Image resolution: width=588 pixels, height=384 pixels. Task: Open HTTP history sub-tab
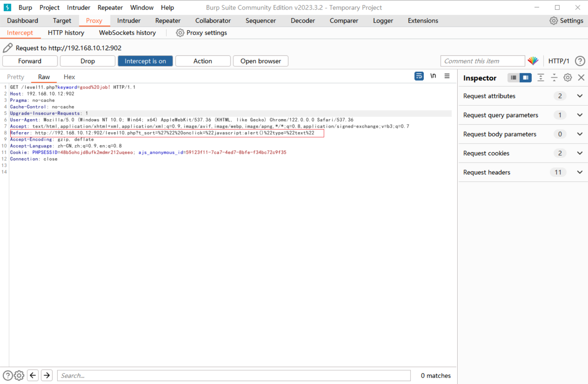[66, 33]
